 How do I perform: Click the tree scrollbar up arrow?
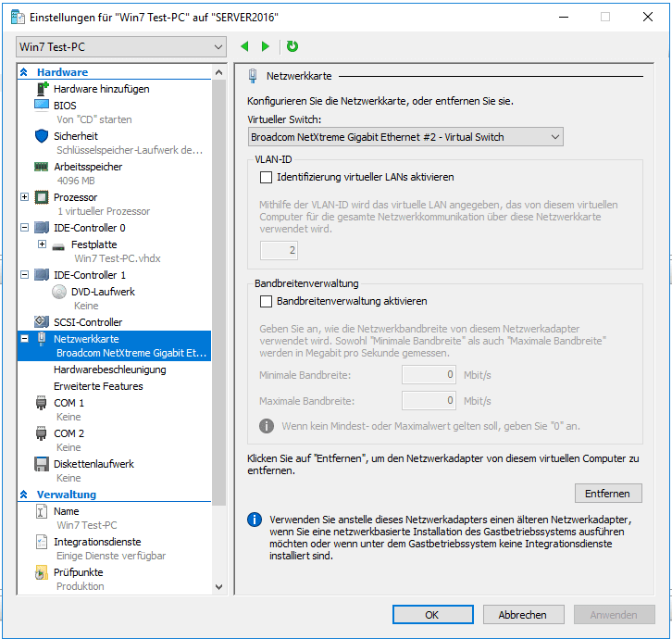[219, 72]
